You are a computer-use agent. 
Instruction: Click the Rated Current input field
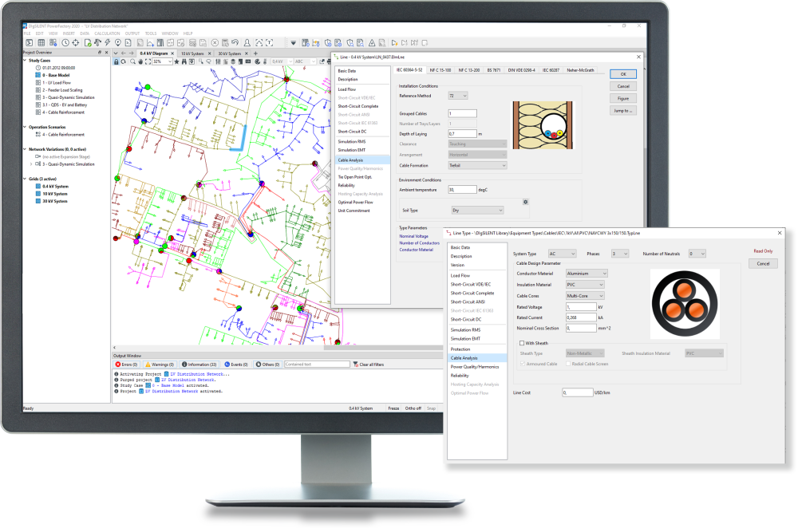pos(581,317)
